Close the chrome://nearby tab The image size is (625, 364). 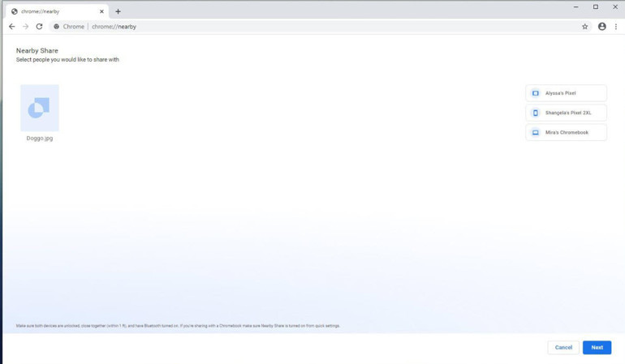coord(101,11)
